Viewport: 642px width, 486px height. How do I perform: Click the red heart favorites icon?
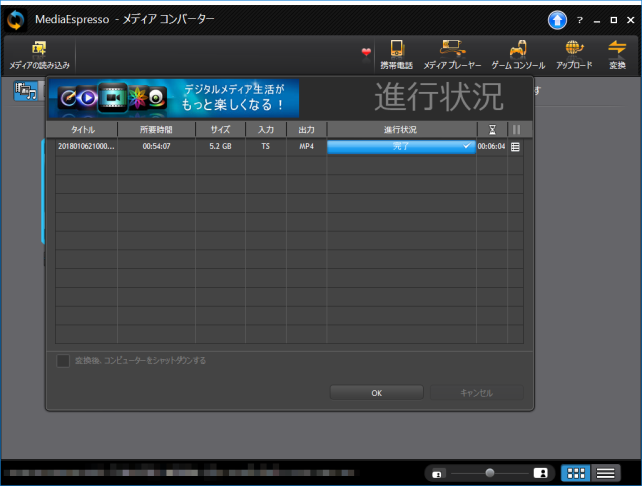tap(366, 52)
